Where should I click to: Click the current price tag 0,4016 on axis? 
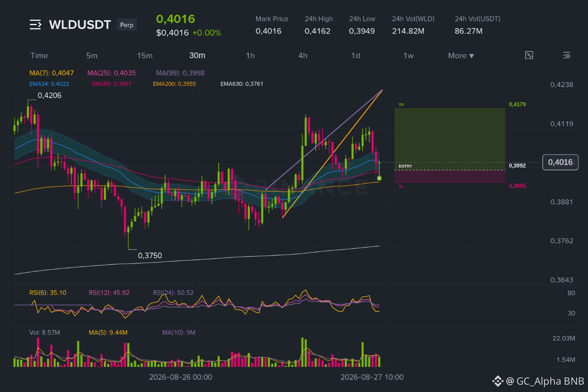coord(560,162)
